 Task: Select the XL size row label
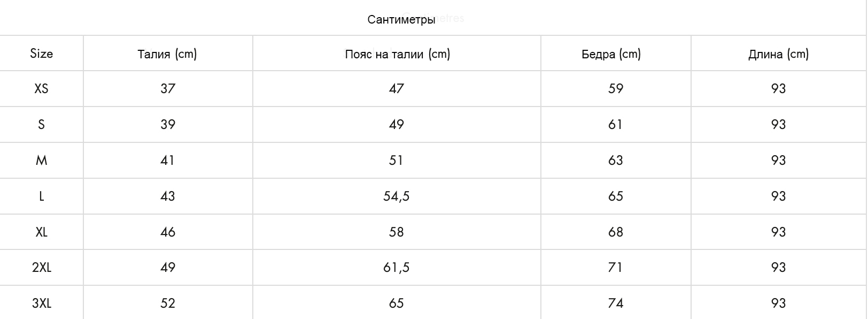[x=41, y=232]
